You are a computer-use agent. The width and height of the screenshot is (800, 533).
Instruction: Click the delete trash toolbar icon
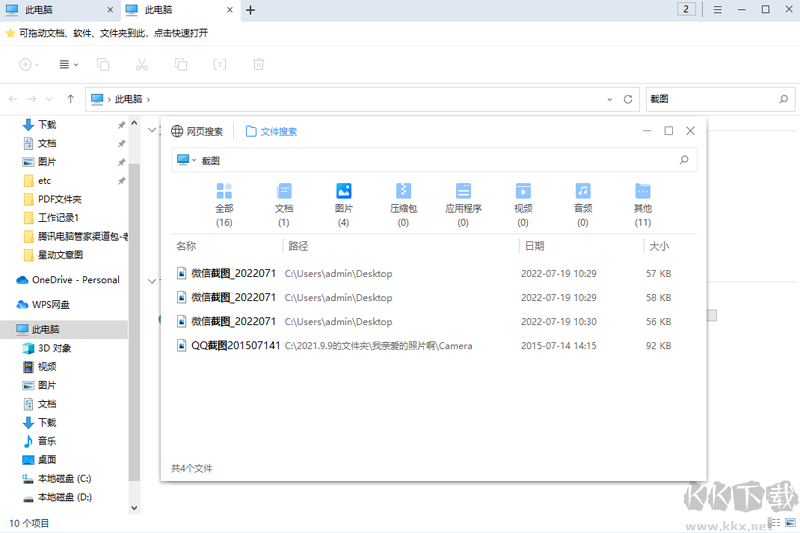[x=259, y=64]
